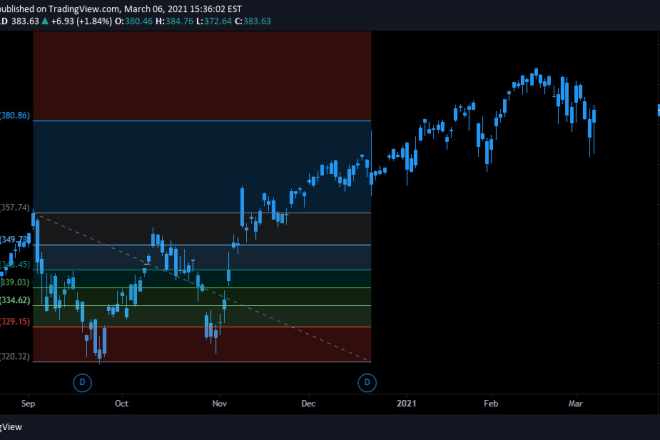660x440 pixels.
Task: Click the 339.03 Fibonacci level label
Action: 15,282
